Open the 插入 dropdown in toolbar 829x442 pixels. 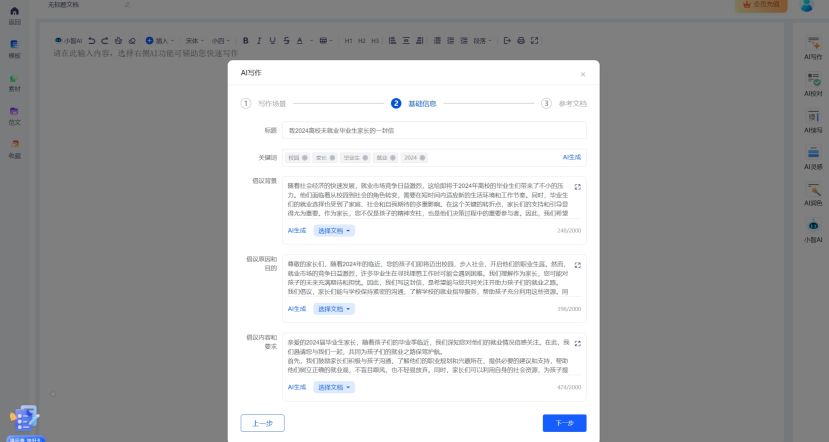[160, 41]
